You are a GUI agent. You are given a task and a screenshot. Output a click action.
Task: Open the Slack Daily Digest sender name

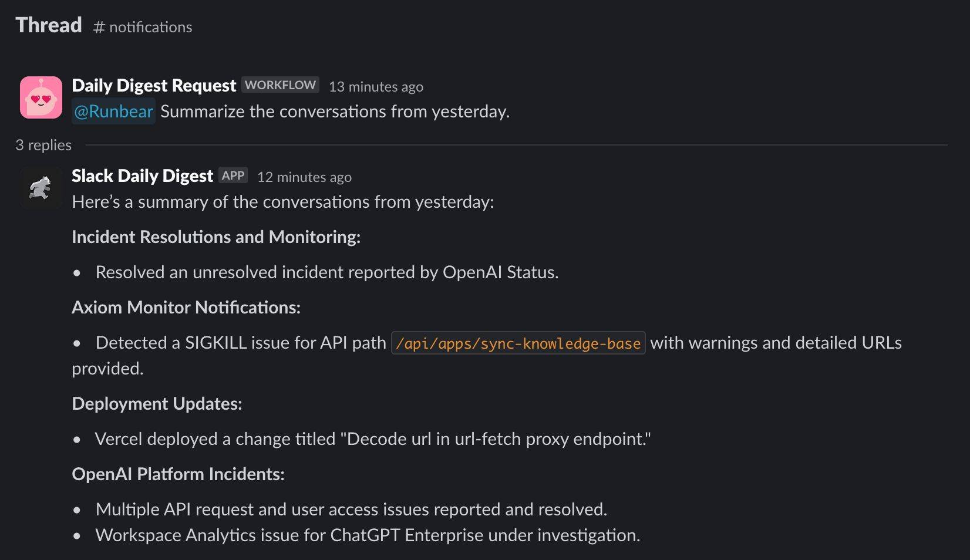[x=142, y=176]
